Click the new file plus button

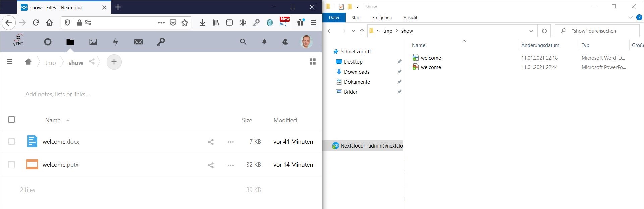tap(114, 62)
